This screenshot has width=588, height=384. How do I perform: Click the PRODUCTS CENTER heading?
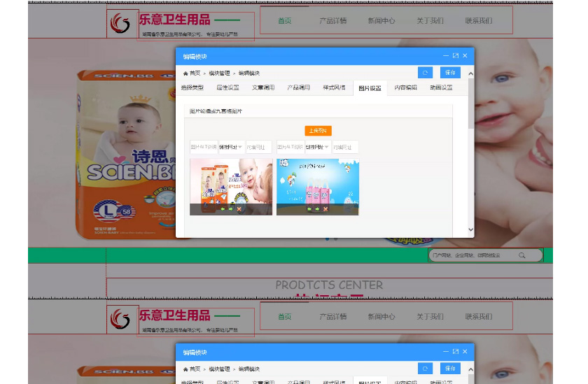[329, 285]
